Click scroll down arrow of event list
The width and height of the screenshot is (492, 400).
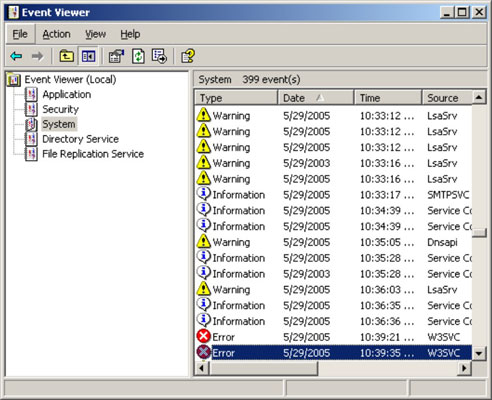click(x=479, y=353)
